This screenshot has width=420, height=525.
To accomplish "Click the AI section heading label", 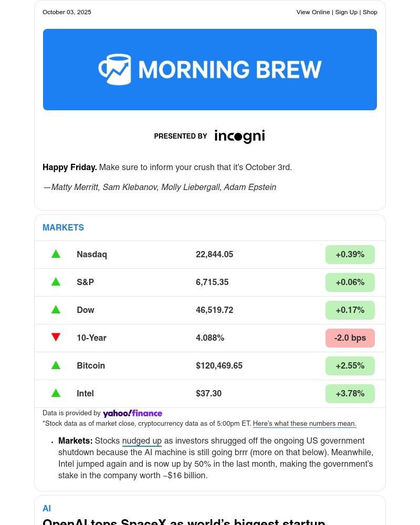I will (x=47, y=508).
